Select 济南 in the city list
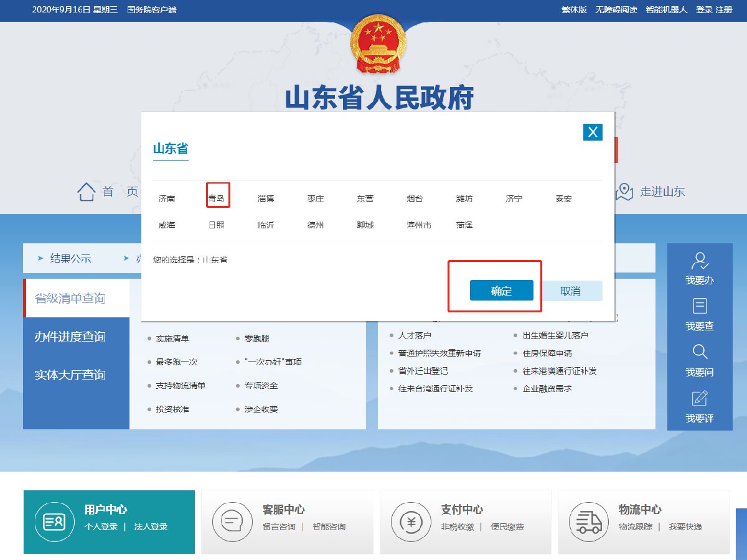The image size is (747, 560). pyautogui.click(x=167, y=198)
